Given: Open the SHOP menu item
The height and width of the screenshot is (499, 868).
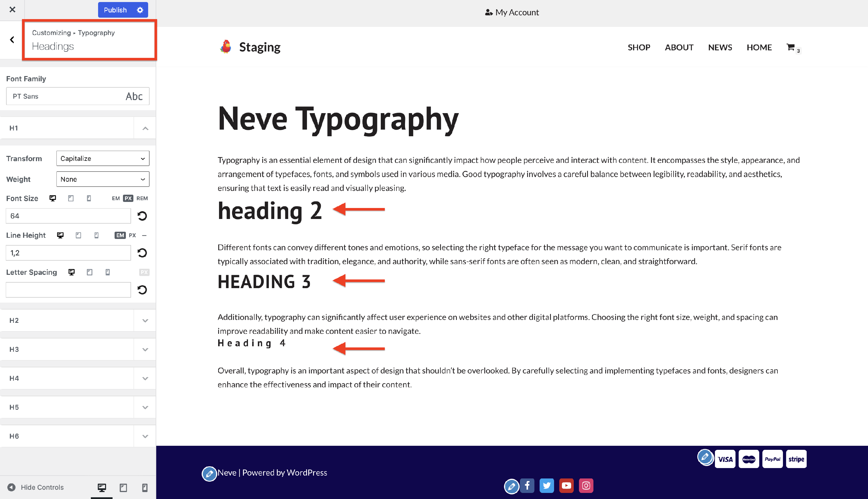Looking at the screenshot, I should [x=639, y=47].
